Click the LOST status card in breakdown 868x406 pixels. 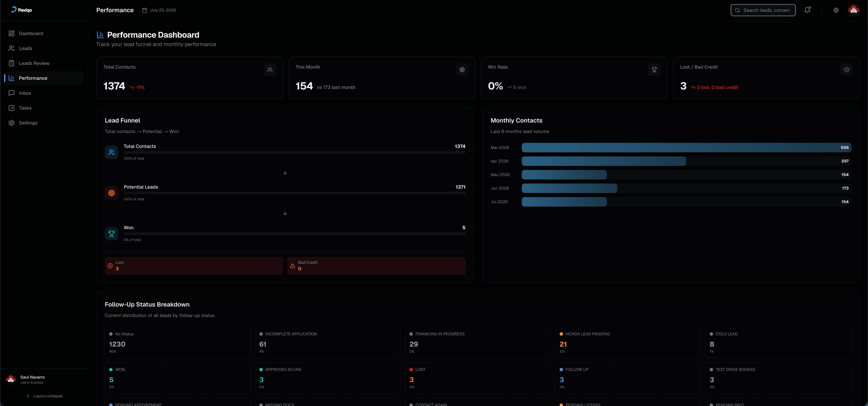pyautogui.click(x=478, y=378)
